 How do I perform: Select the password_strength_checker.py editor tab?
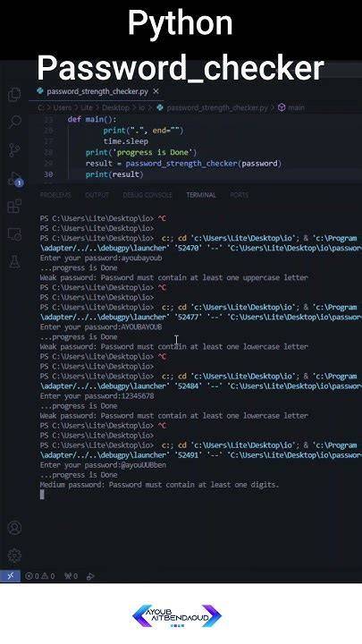[97, 91]
